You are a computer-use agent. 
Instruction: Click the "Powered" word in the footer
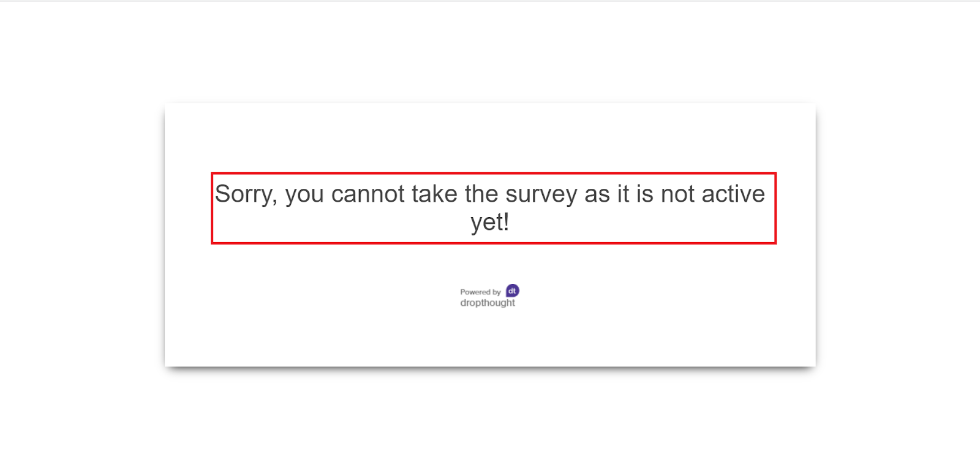click(x=475, y=292)
